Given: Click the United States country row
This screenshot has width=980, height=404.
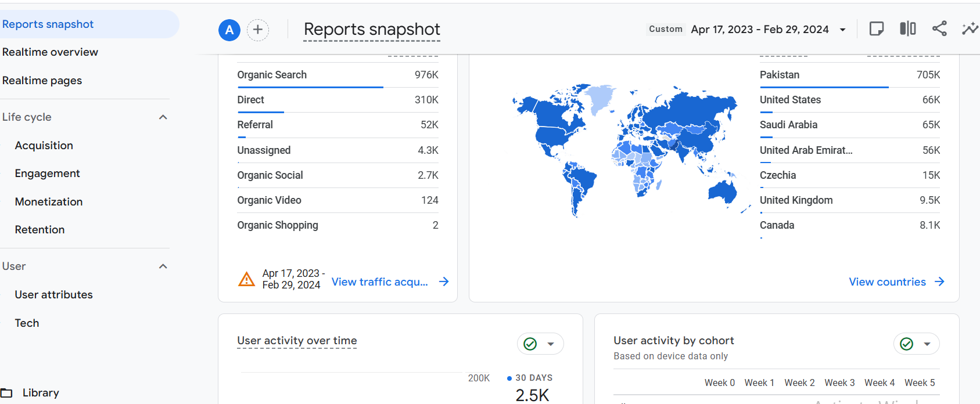Looking at the screenshot, I should [x=850, y=100].
